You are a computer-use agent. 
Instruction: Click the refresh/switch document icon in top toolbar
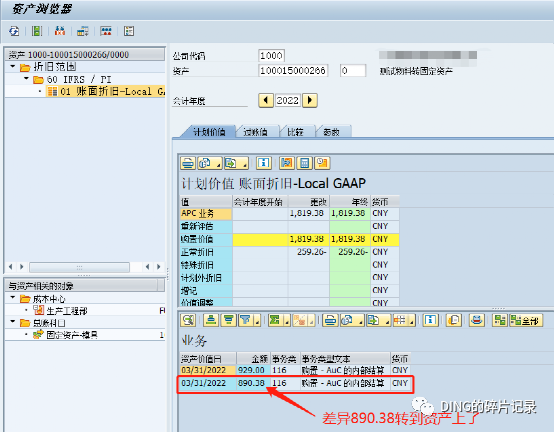tap(14, 31)
